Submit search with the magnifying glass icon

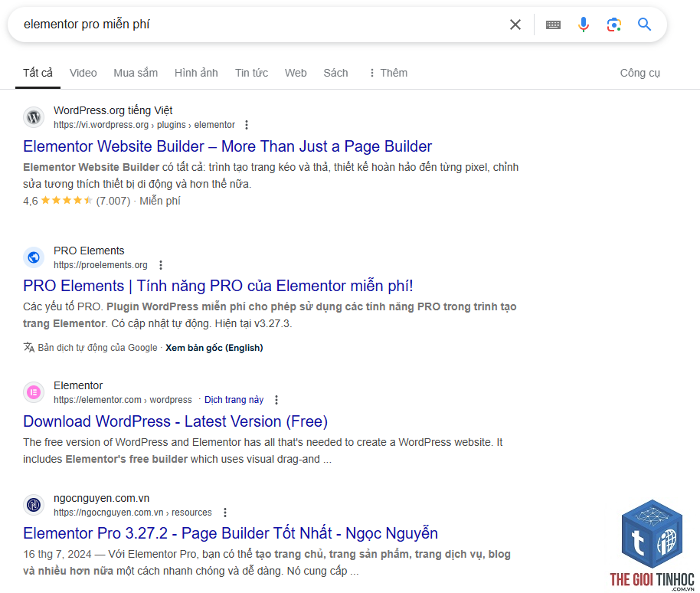(644, 24)
